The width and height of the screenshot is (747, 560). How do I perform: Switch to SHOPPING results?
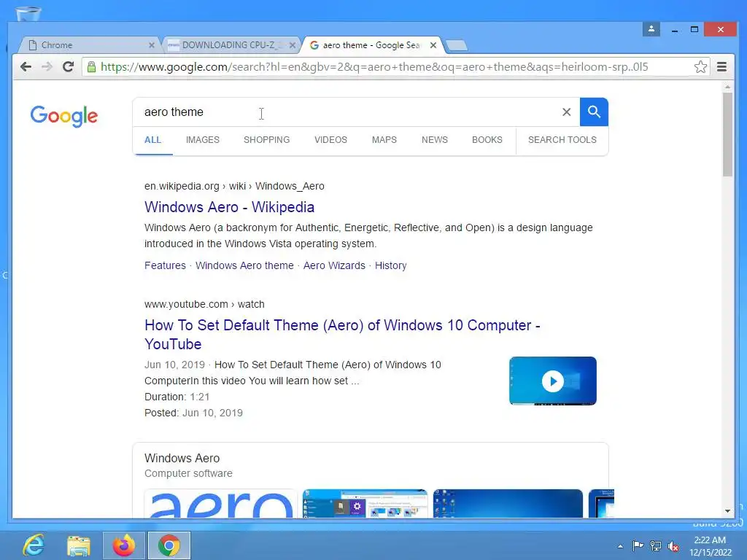click(x=267, y=140)
